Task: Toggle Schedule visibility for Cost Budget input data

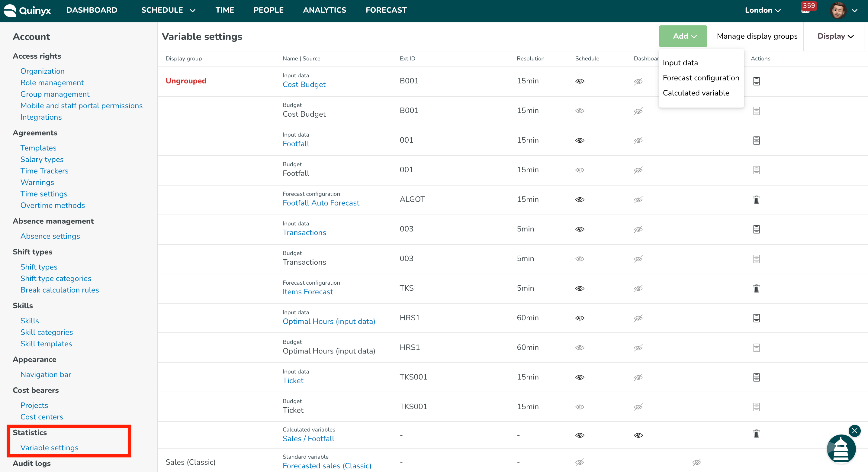Action: pyautogui.click(x=580, y=81)
